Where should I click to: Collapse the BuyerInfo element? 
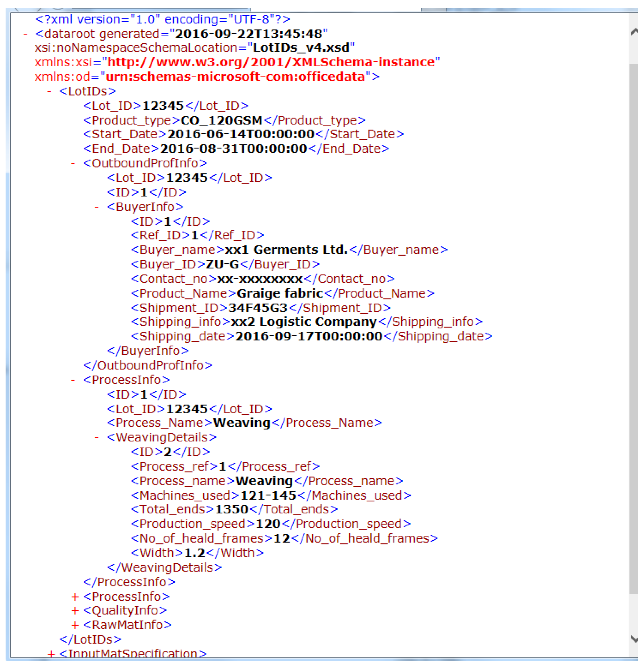click(x=97, y=207)
